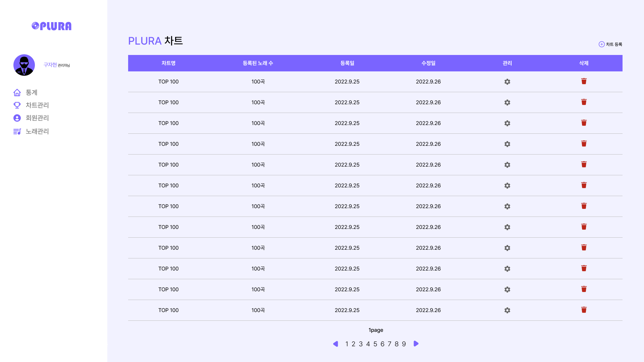Click trash icon in last table row
The image size is (644, 362).
point(584,310)
